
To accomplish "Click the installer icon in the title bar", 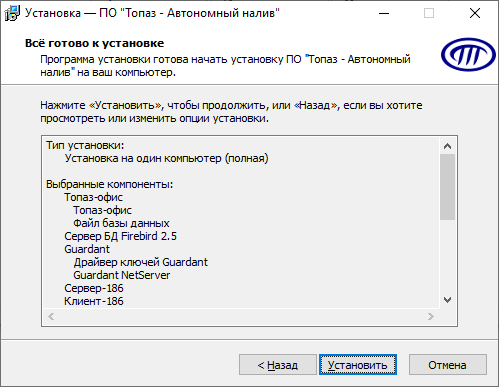I will pos(12,13).
